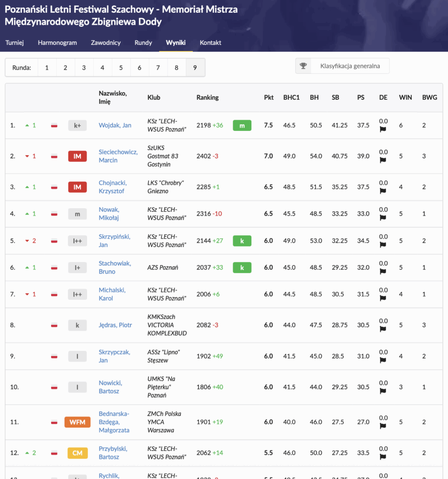The width and height of the screenshot is (448, 479).
Task: Click the trophy icon in Klasyfikacja generalna
Action: (x=303, y=66)
